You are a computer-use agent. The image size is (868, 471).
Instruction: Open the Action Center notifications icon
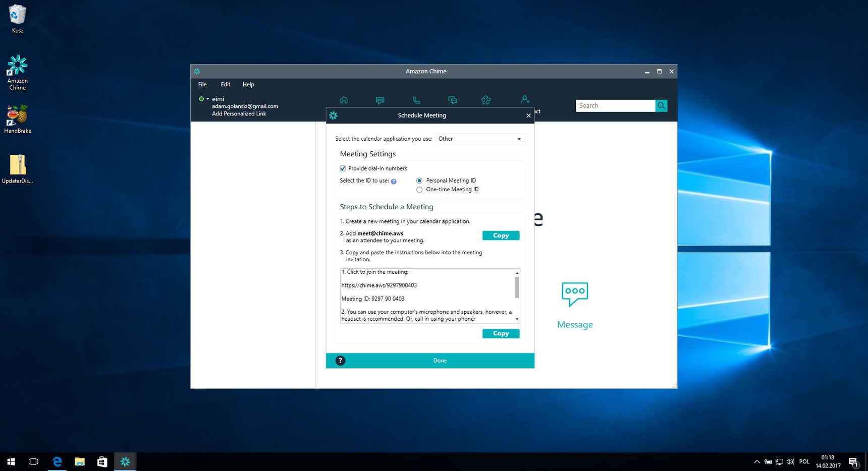853,462
